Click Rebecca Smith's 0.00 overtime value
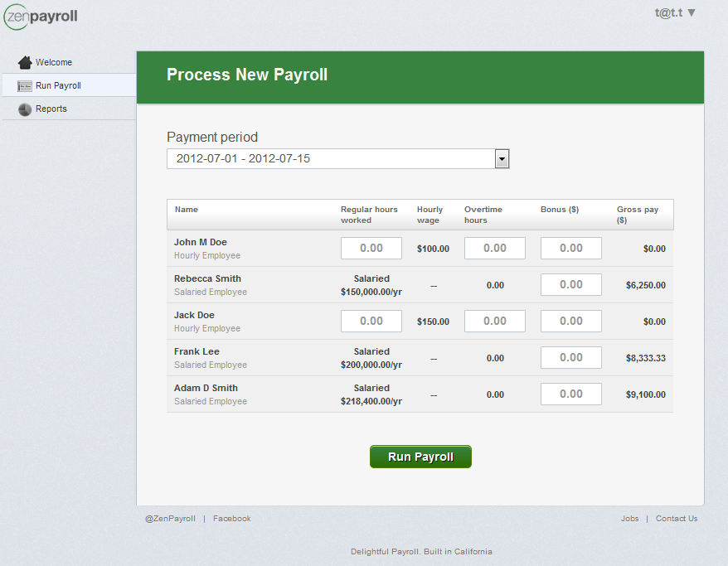 495,285
